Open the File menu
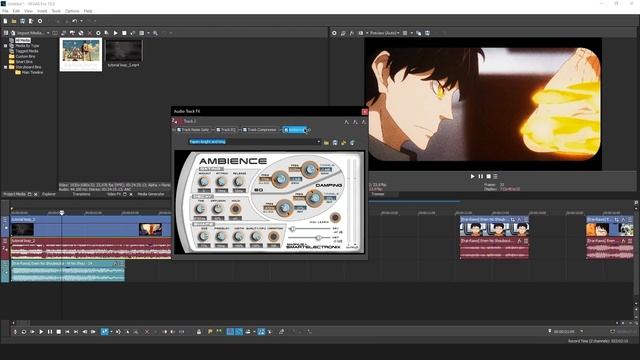The height and width of the screenshot is (360, 640). (5, 11)
